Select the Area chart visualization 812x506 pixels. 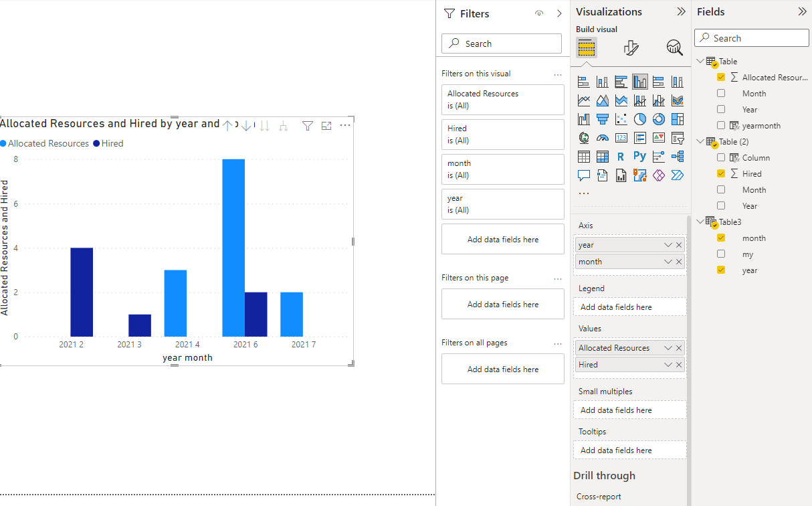(603, 100)
